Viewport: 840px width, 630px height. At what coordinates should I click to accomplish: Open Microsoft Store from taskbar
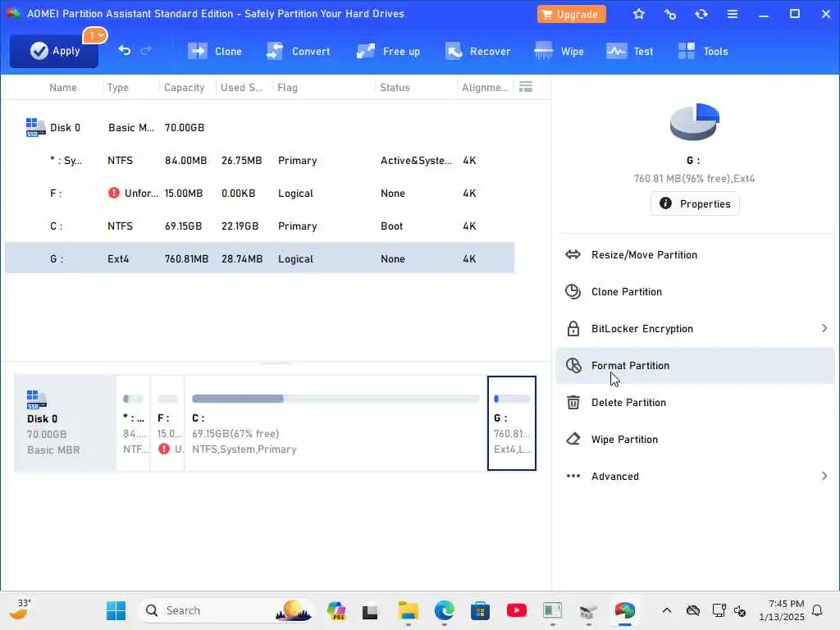480,610
